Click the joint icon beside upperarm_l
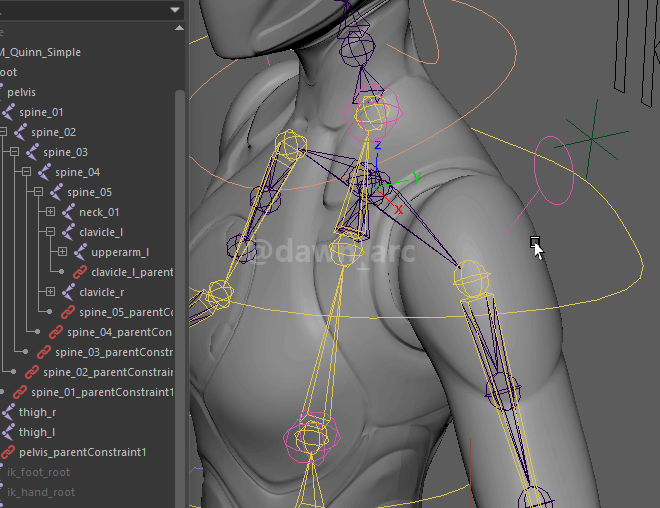 [x=80, y=252]
